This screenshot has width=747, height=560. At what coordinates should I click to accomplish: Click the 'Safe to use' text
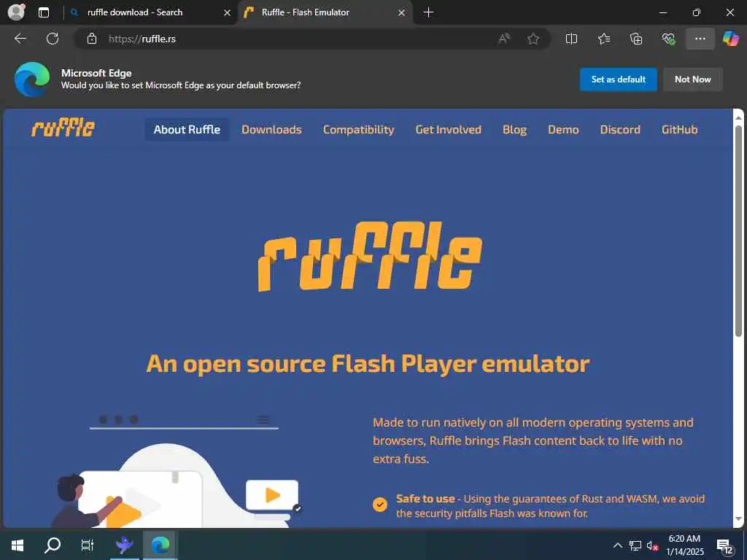(425, 499)
